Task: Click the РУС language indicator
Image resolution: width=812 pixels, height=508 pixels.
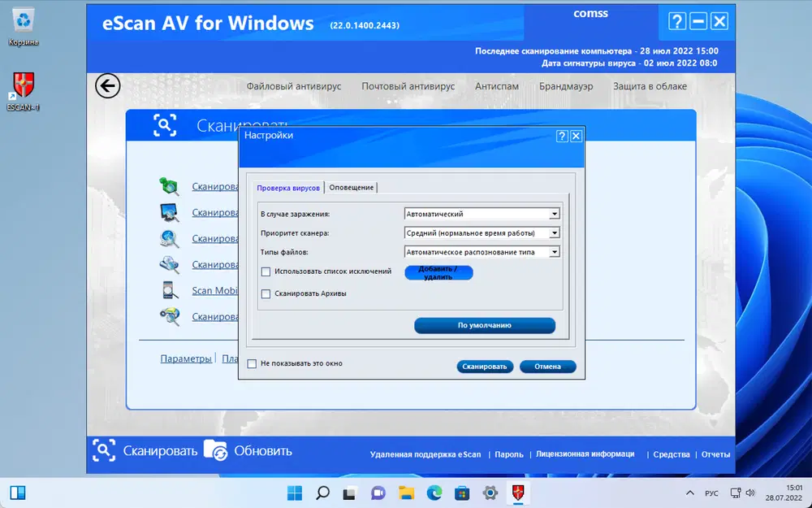Action: click(711, 493)
